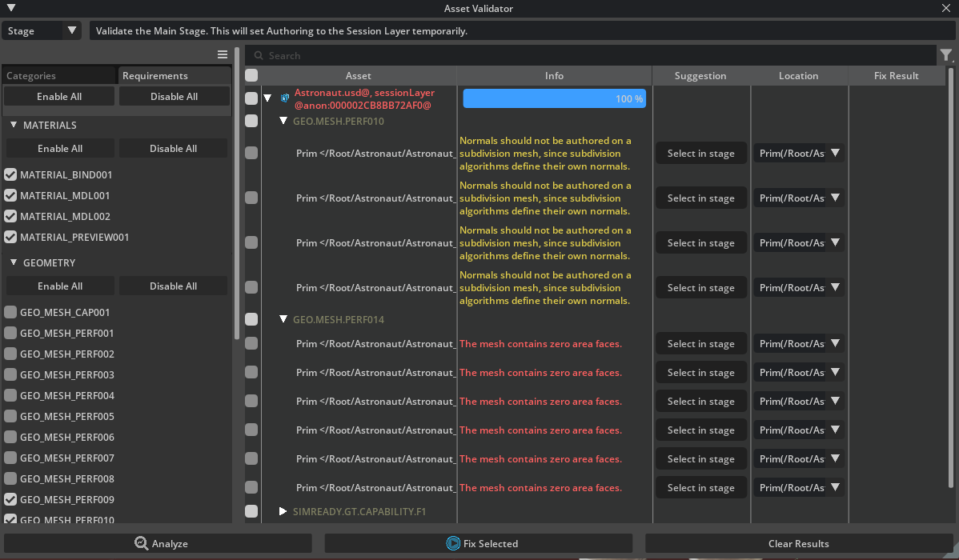The image size is (959, 560).
Task: Collapse the GEO.MESH.PERF010 group
Action: click(283, 121)
